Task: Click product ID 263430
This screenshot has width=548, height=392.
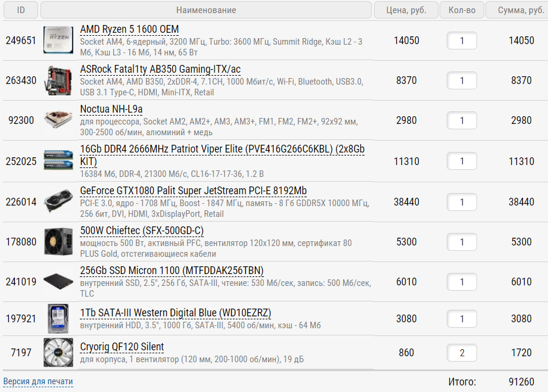Action: (x=21, y=80)
